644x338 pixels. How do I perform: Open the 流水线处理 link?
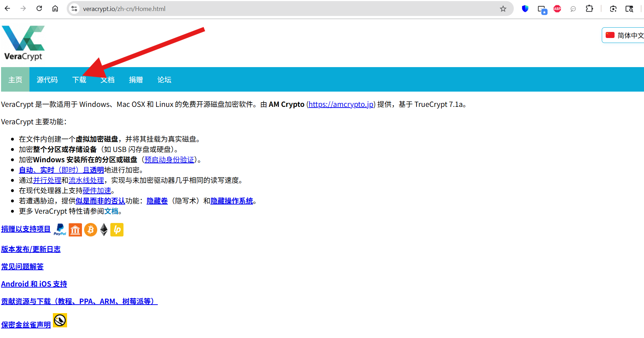click(x=86, y=180)
